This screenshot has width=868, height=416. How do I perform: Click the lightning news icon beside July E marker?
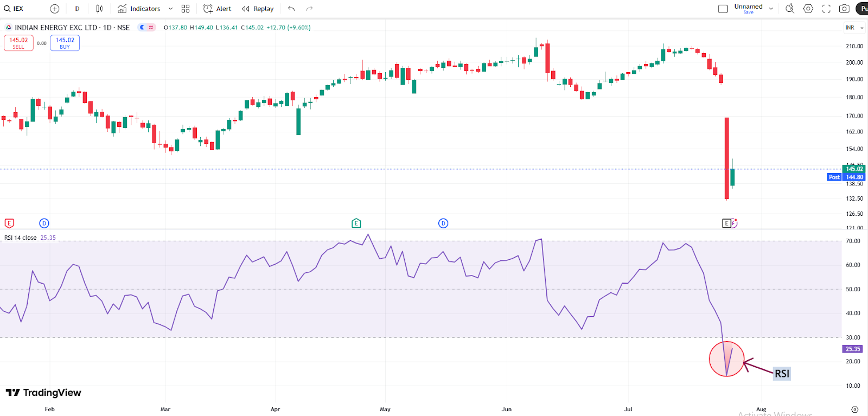[734, 223]
